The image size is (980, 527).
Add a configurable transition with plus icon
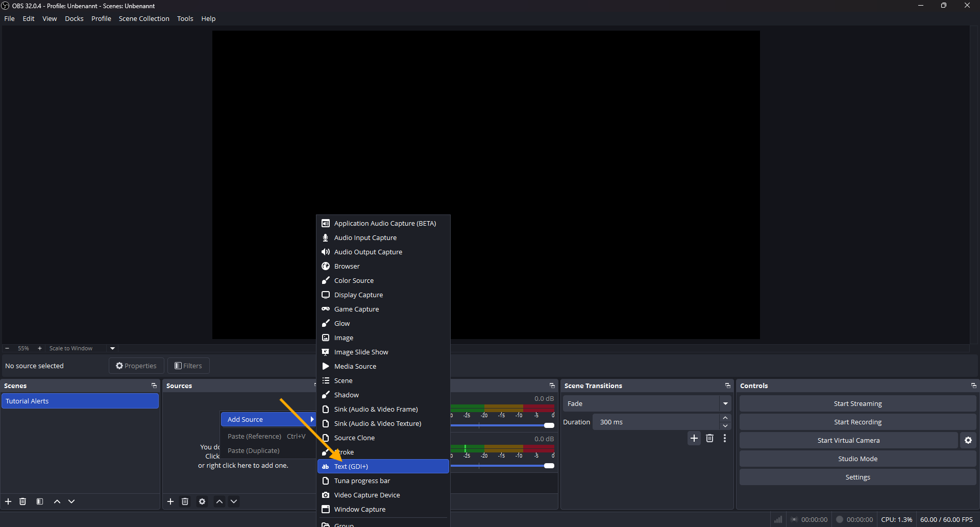(694, 438)
